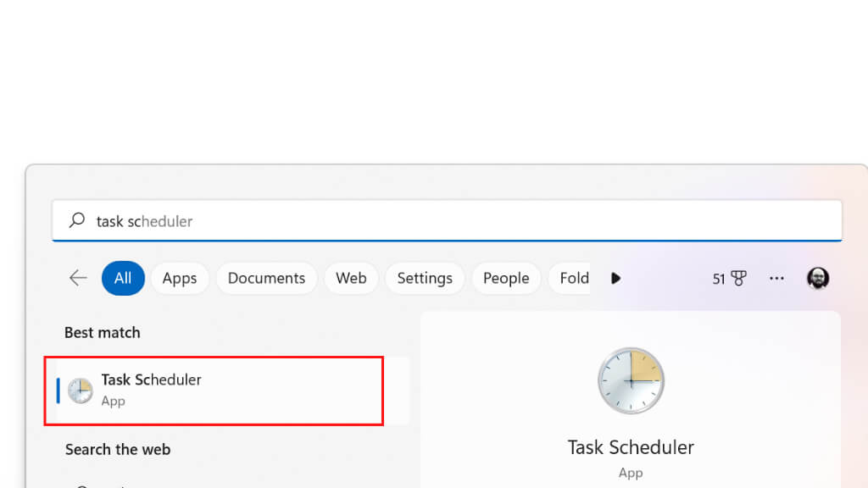Open the Fold filter tab

click(570, 278)
